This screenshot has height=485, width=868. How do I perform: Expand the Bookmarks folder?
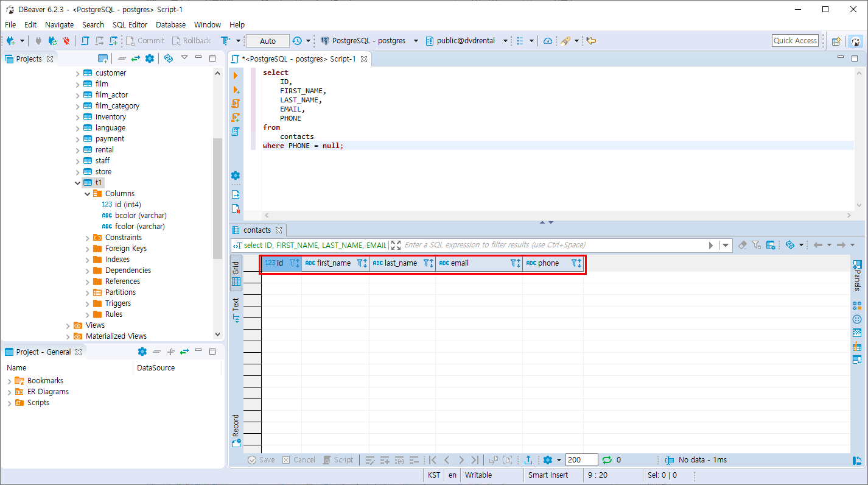(10, 381)
